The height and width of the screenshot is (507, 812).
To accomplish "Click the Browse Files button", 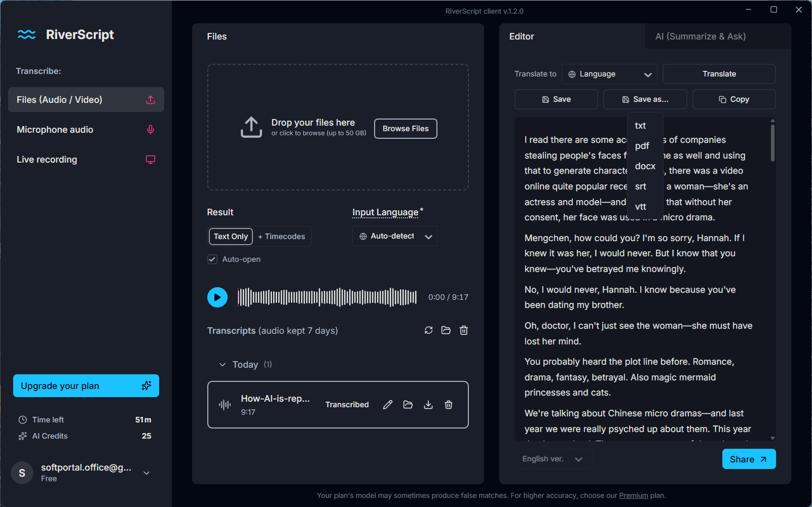I will click(x=405, y=129).
